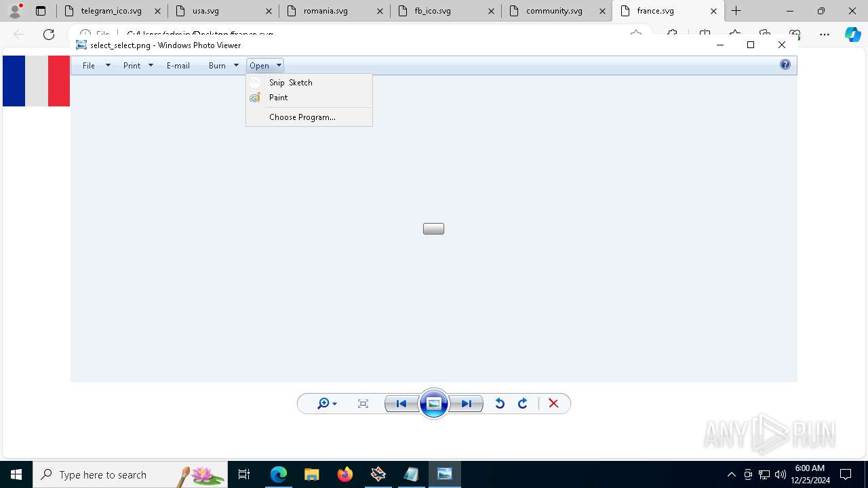The image size is (868, 488).
Task: Expand the Print dropdown arrow
Action: point(151,66)
